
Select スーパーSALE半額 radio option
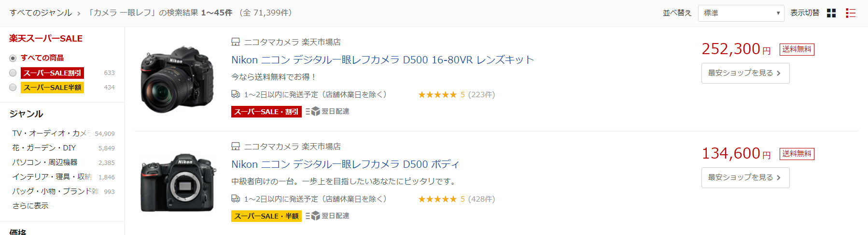(x=13, y=88)
